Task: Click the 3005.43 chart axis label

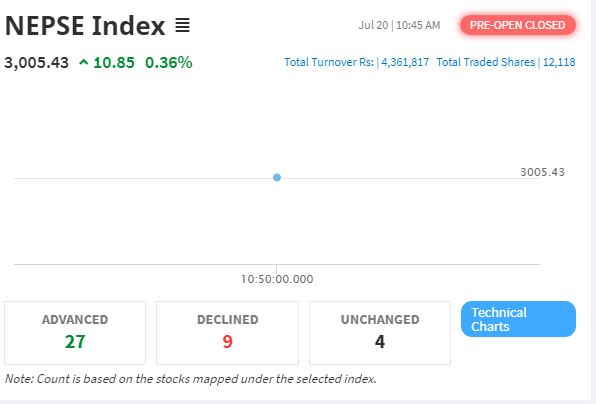Action: 542,172
